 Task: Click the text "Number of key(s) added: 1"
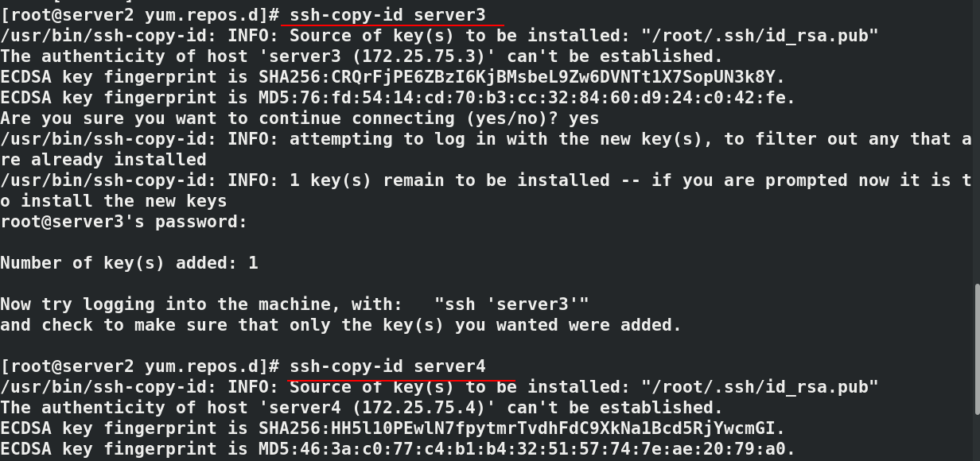[x=130, y=262]
